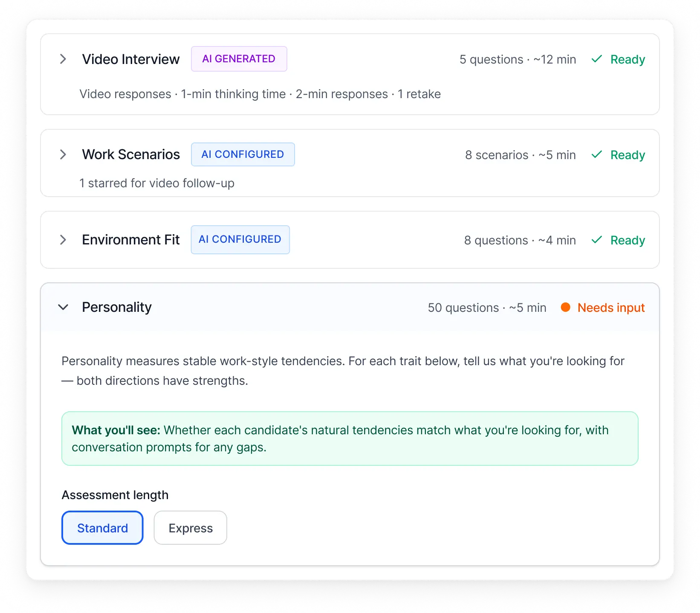Viewport: 700px width, 613px height.
Task: Click the green Ready checkmark for Video Interview
Action: (x=598, y=59)
